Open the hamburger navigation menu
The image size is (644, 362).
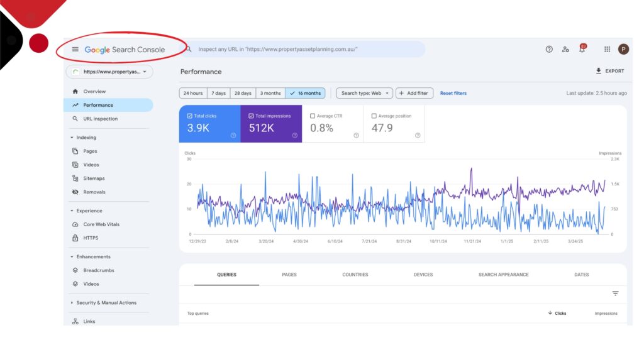(75, 49)
